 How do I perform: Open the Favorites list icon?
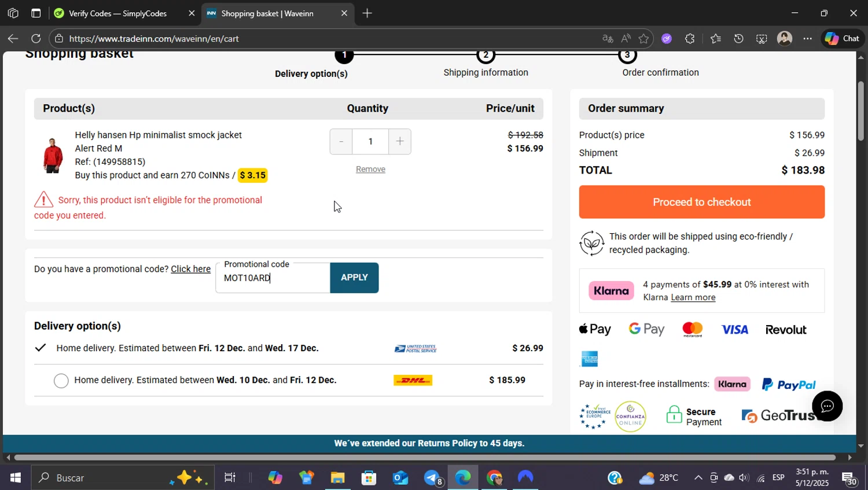(x=716, y=39)
